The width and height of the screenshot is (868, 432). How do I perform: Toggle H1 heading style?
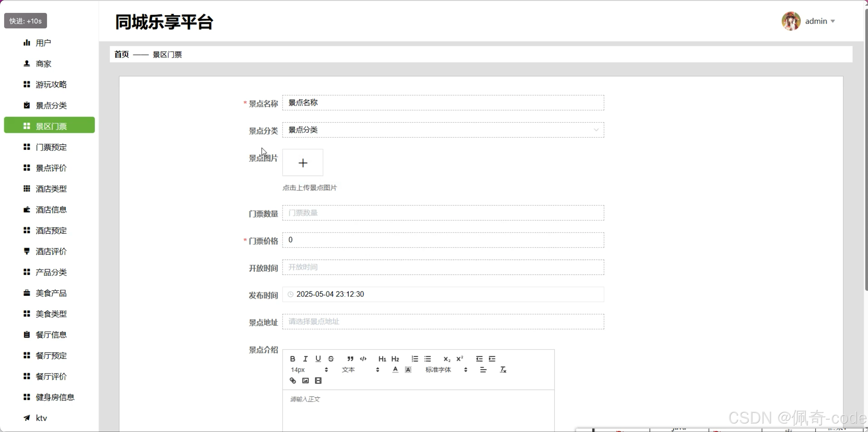coord(382,359)
